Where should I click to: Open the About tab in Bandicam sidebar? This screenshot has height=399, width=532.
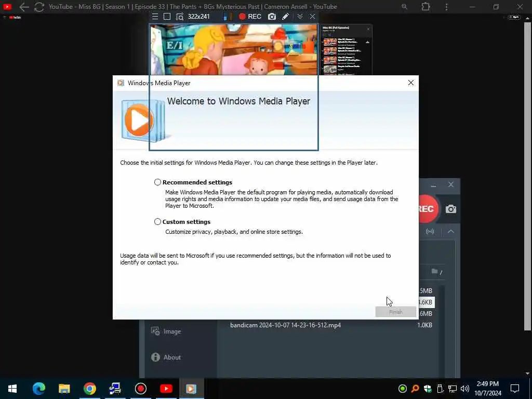pyautogui.click(x=166, y=357)
